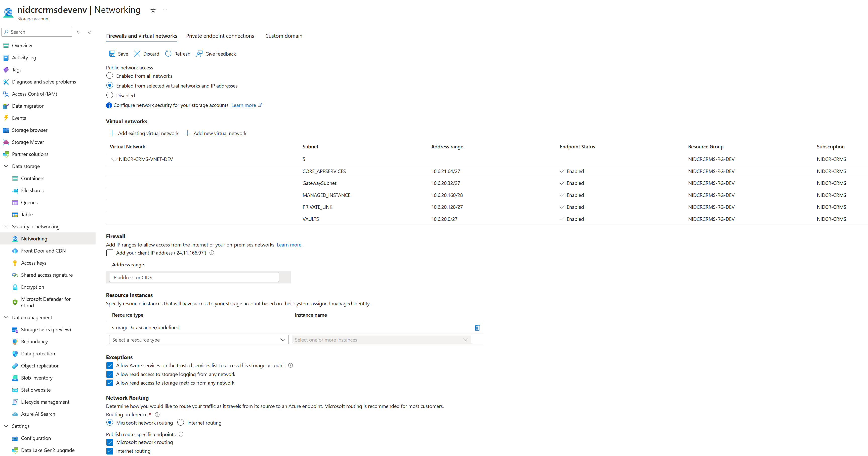The image size is (868, 456).
Task: Add existing virtual network
Action: [144, 134]
